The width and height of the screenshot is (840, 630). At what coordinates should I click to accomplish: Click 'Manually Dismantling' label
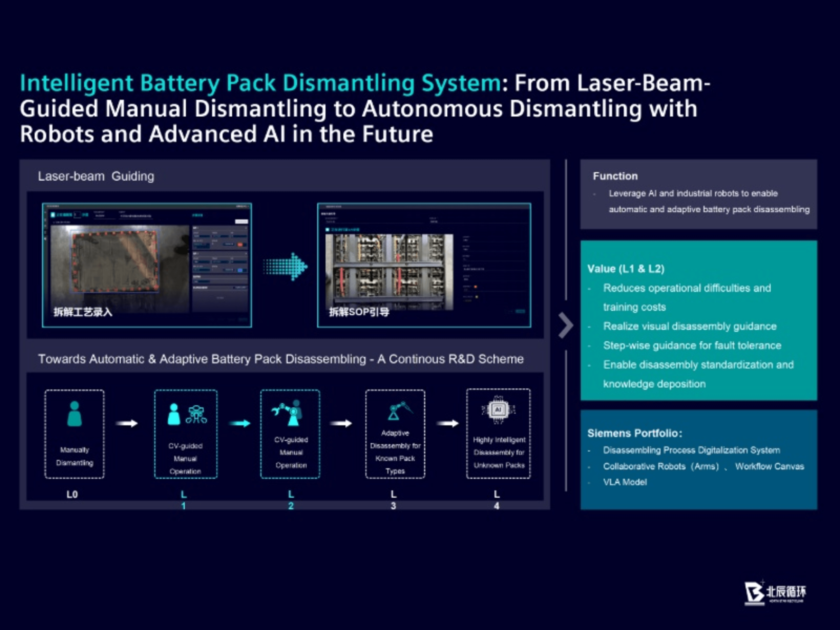click(x=74, y=456)
